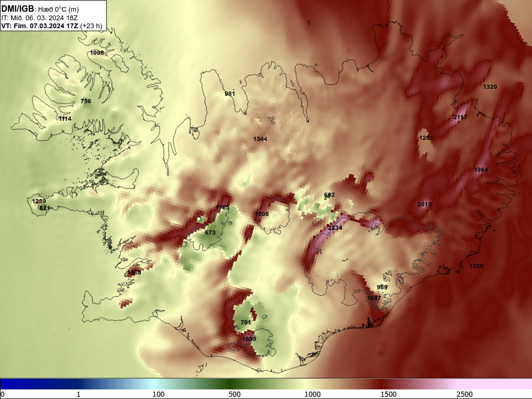The image size is (532, 399).
Task: Click the 2117 height label
Action: tap(460, 117)
